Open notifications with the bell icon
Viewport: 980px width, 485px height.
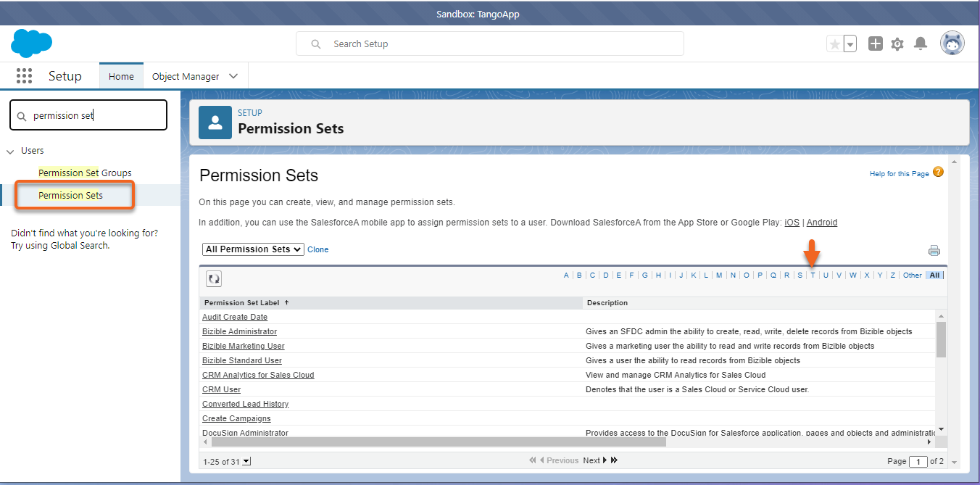pyautogui.click(x=921, y=43)
